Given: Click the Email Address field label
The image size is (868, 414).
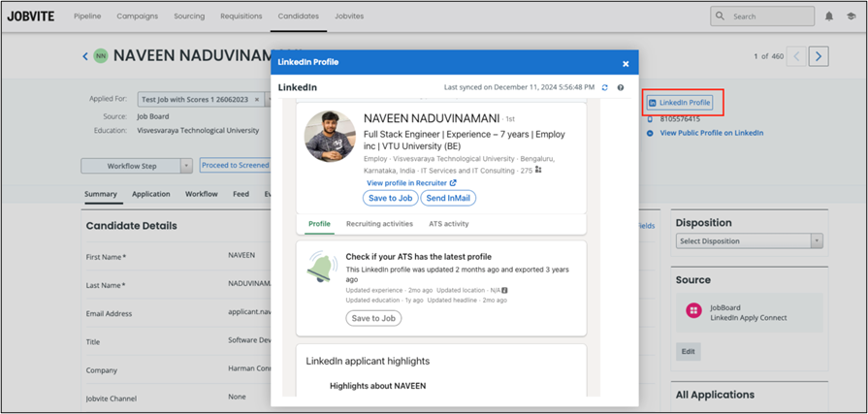Looking at the screenshot, I should pyautogui.click(x=109, y=314).
